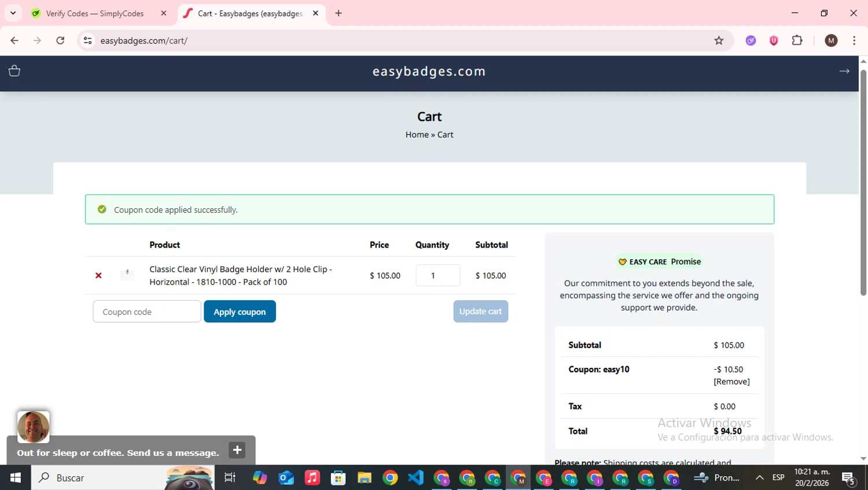This screenshot has width=868, height=490.
Task: Click the Apply coupon button
Action: tap(240, 311)
